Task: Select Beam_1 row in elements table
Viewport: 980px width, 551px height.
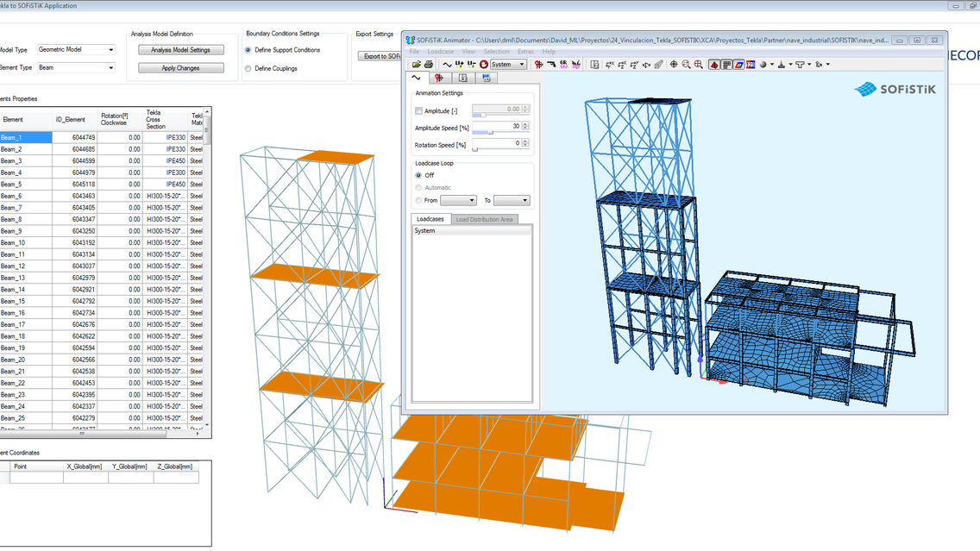Action: coord(101,137)
